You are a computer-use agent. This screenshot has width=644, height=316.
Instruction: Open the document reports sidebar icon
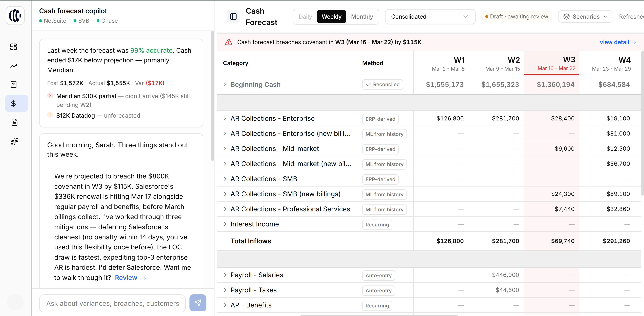point(14,122)
